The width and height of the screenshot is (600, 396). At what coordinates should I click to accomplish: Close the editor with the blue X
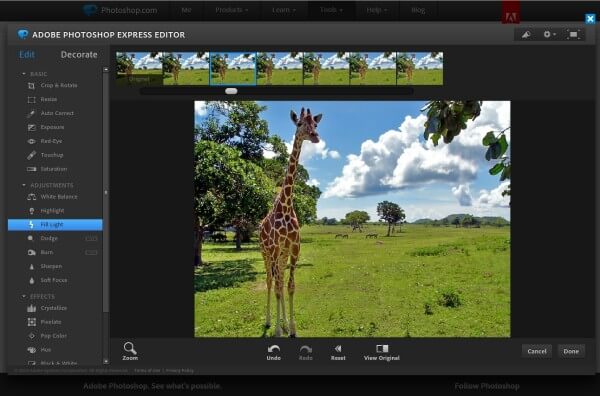click(x=590, y=18)
